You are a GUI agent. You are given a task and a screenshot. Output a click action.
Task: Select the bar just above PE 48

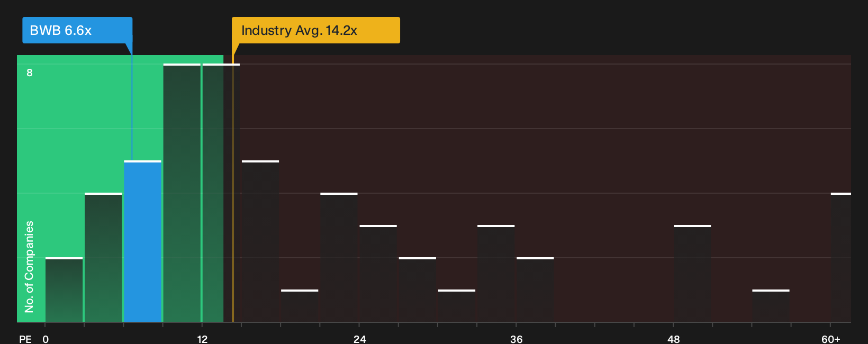pos(692,274)
